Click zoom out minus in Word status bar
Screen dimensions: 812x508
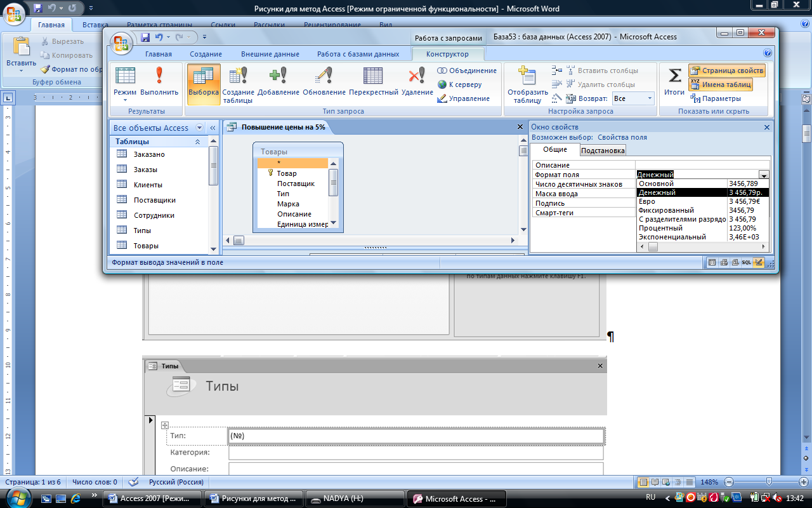click(730, 482)
